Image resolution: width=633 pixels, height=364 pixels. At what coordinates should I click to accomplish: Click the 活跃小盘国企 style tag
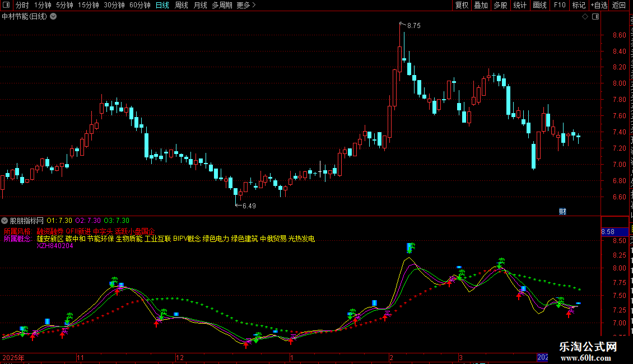point(135,231)
